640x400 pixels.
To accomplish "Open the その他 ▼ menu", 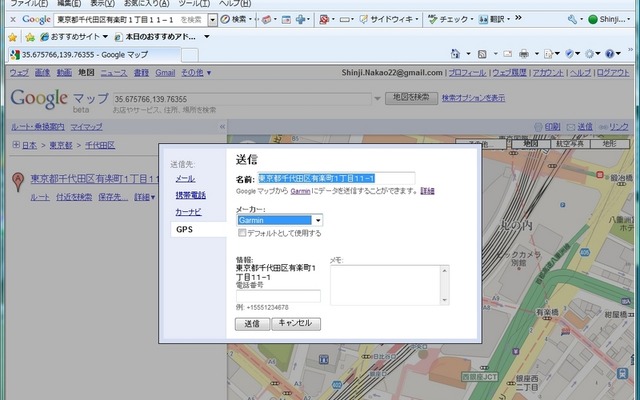I will (x=196, y=73).
